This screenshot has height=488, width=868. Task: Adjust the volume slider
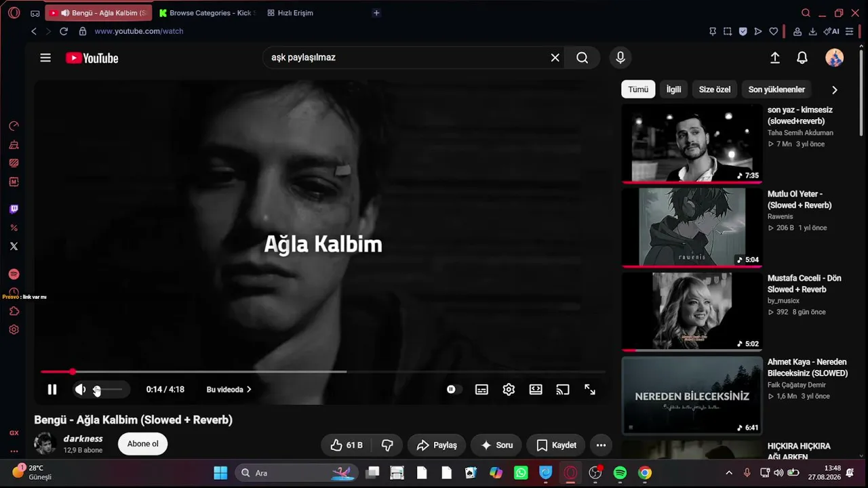[108, 390]
